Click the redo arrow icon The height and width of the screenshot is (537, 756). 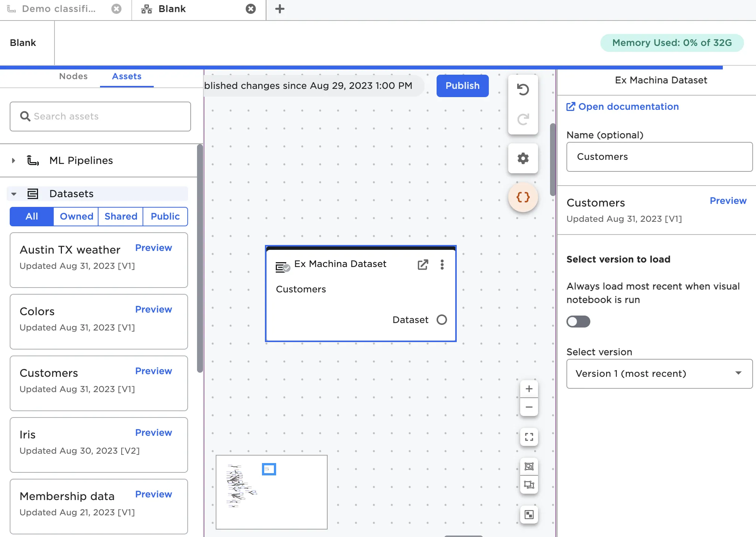coord(523,119)
